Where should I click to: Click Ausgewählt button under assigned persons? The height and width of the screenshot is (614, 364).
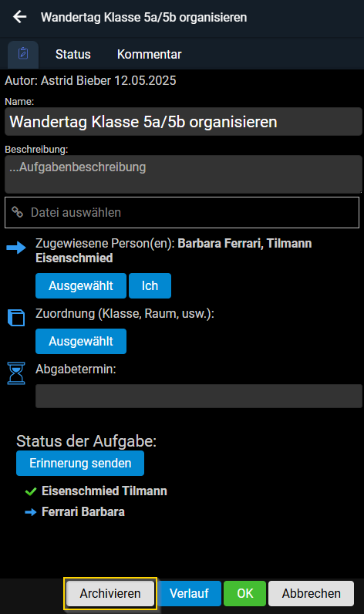pos(81,286)
